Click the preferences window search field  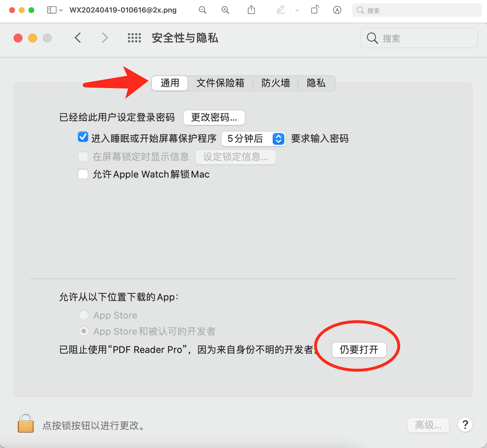point(422,38)
